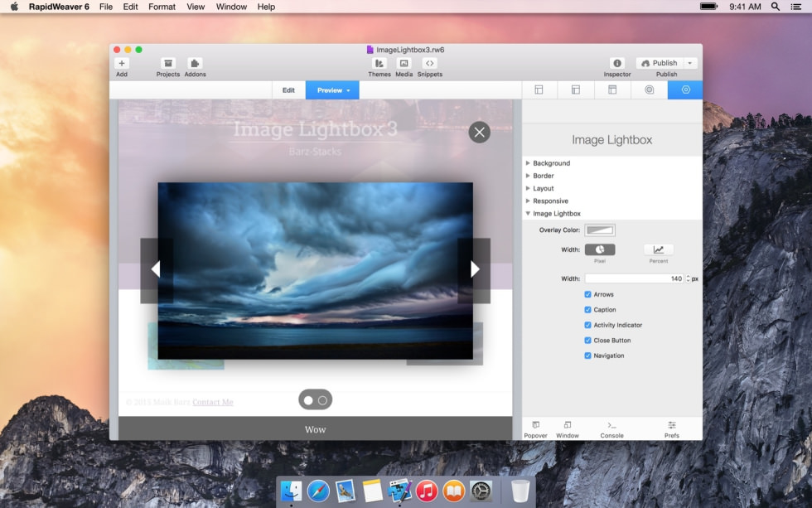Open the Overlay Color swatch
Screen dimensions: 812x508
tap(600, 230)
